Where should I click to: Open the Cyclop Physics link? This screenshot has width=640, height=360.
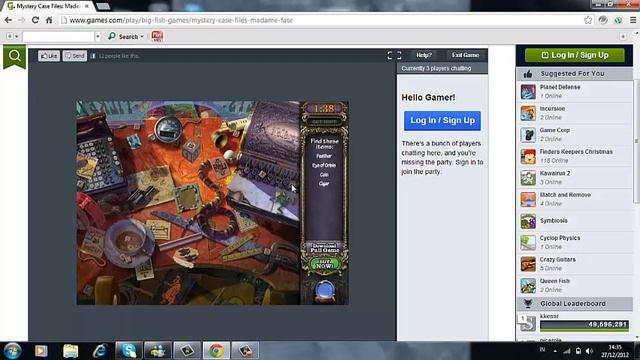(x=560, y=238)
